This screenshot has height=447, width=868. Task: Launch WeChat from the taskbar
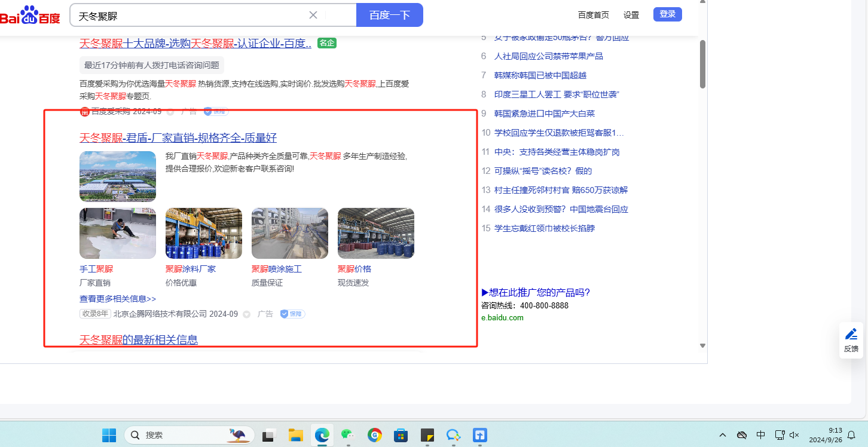click(349, 434)
